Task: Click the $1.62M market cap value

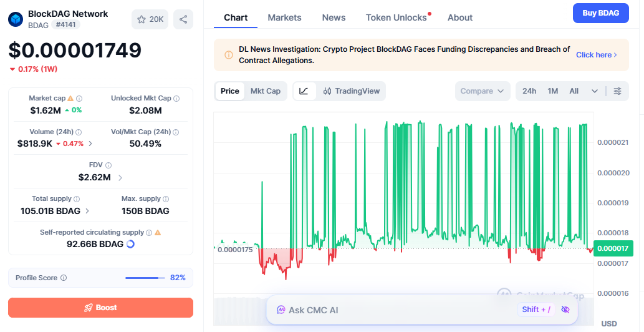Action: (46, 110)
